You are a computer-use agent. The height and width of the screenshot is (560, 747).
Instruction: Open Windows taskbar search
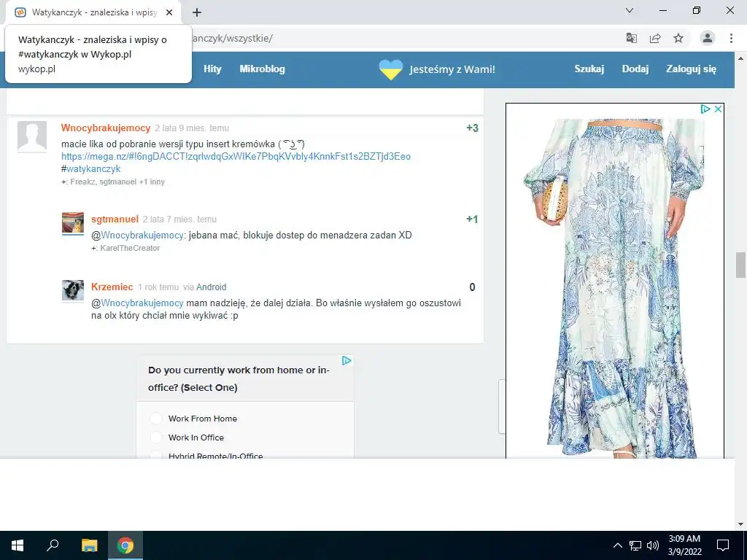[53, 545]
